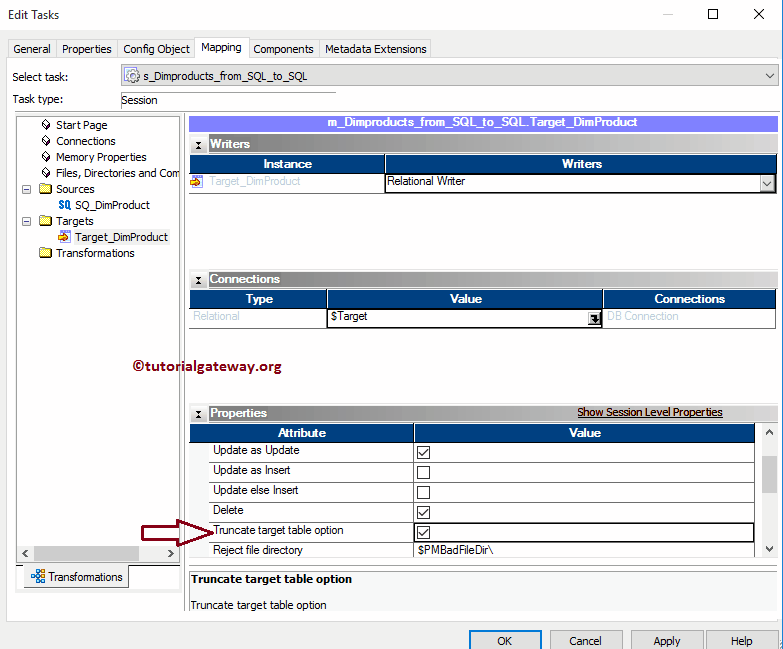
Task: Click the $Target connection value field
Action: (458, 317)
